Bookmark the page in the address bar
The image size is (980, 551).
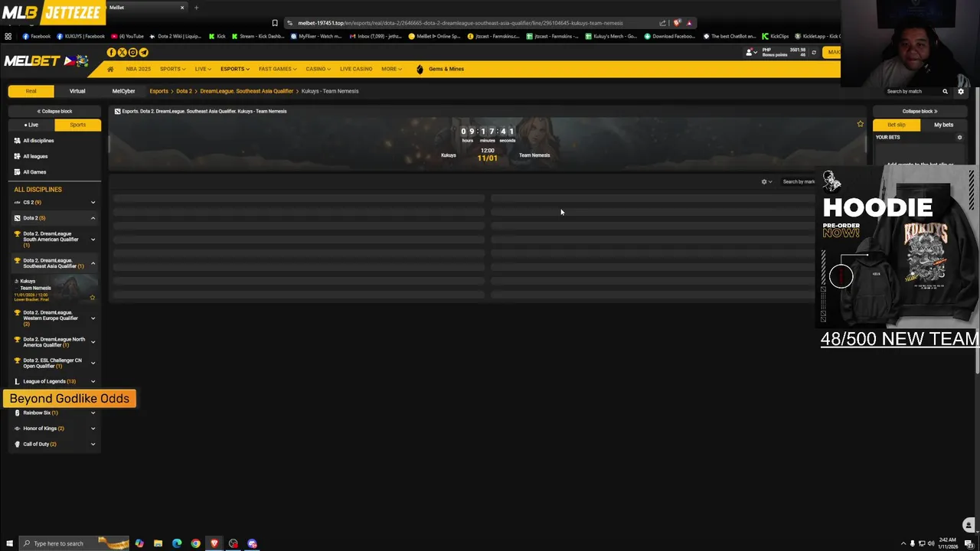pos(275,23)
